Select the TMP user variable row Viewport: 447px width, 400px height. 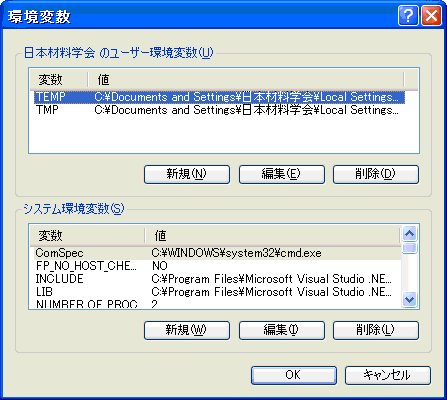219,110
